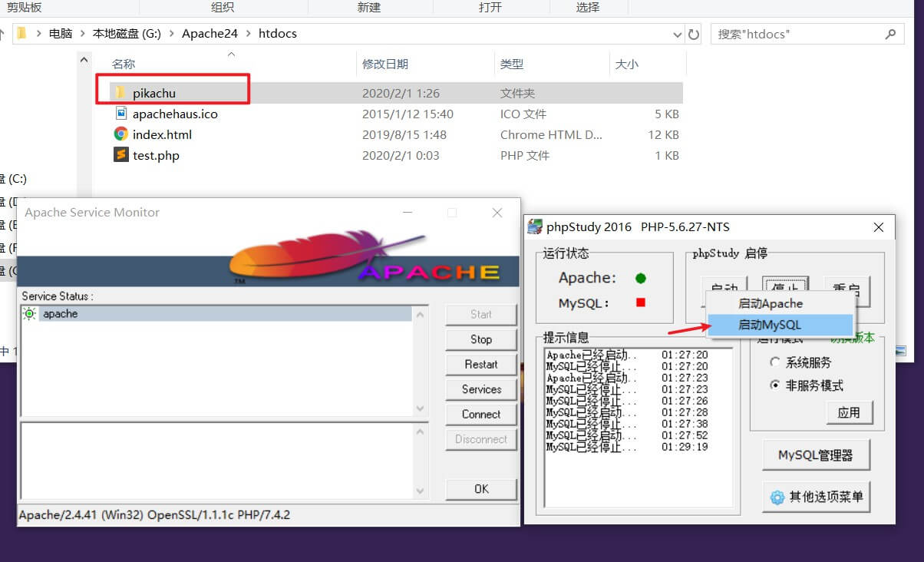Screen dimensions: 924x562
Task: Click log line with time 01:27:52
Action: (x=627, y=435)
